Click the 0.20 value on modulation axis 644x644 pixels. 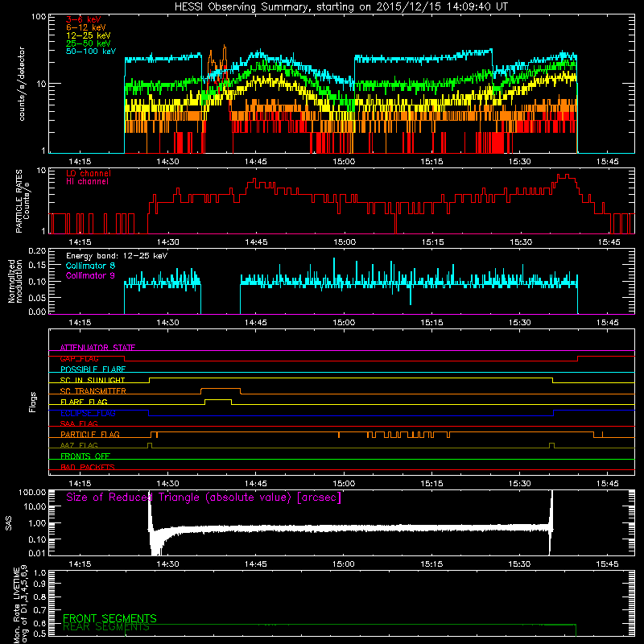(37, 250)
